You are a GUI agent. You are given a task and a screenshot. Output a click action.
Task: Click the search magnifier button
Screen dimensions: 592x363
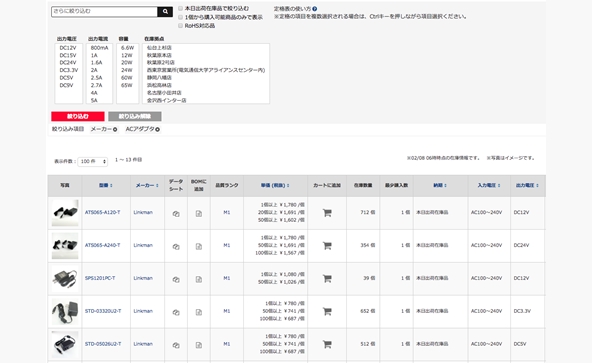click(165, 12)
